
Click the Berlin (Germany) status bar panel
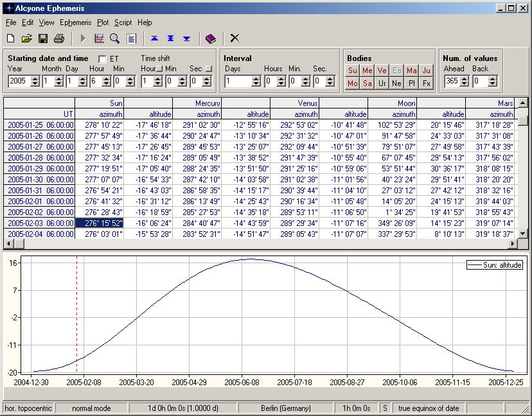pyautogui.click(x=286, y=408)
